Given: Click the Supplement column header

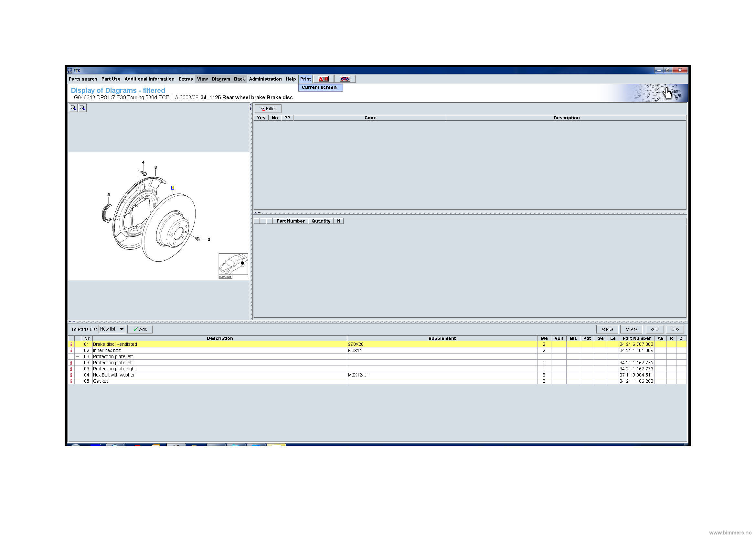Looking at the screenshot, I should click(442, 339).
